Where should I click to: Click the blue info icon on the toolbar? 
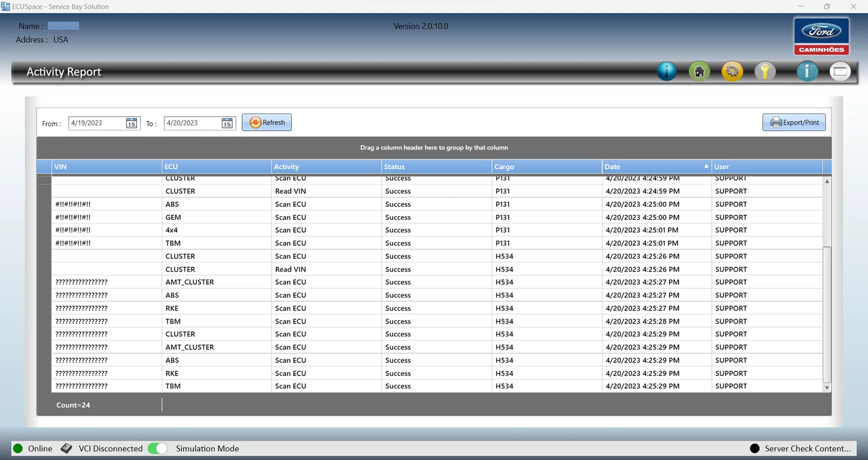667,71
